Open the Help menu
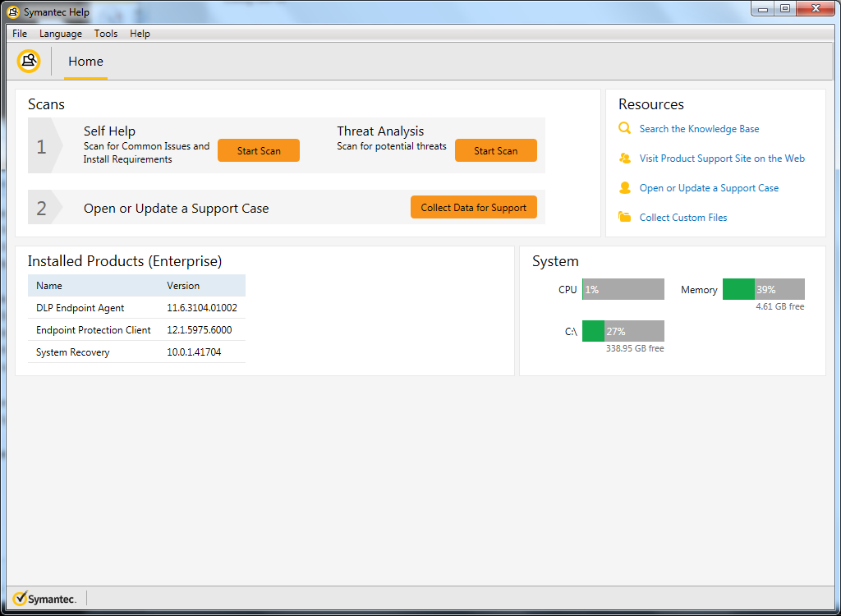 tap(140, 34)
